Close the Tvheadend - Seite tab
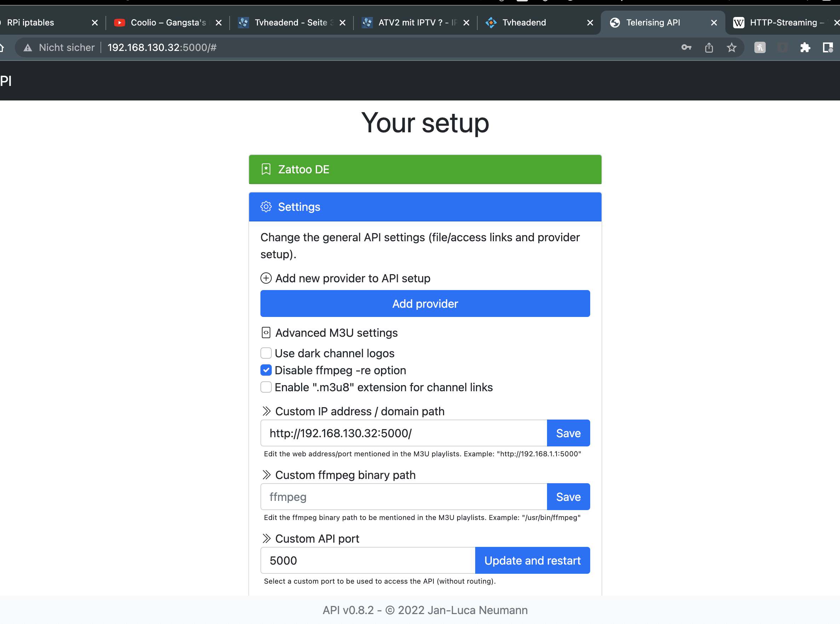The width and height of the screenshot is (840, 624). 343,23
